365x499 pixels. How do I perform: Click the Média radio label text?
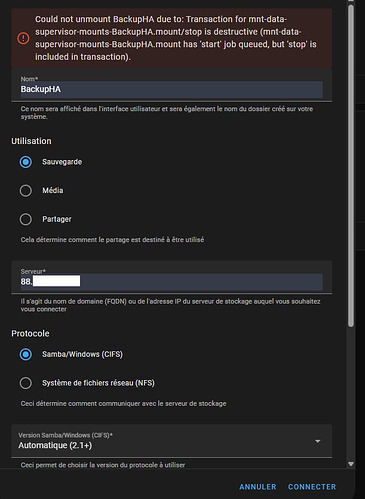coord(53,190)
